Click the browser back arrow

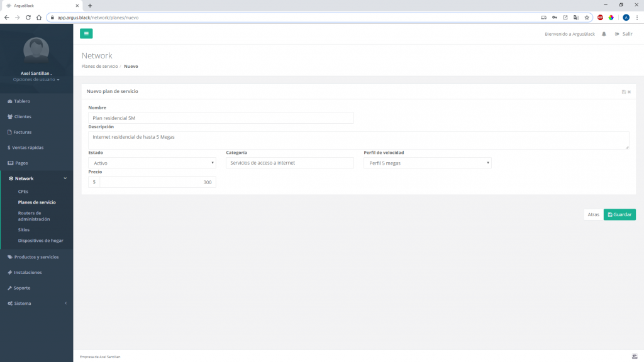click(x=6, y=18)
